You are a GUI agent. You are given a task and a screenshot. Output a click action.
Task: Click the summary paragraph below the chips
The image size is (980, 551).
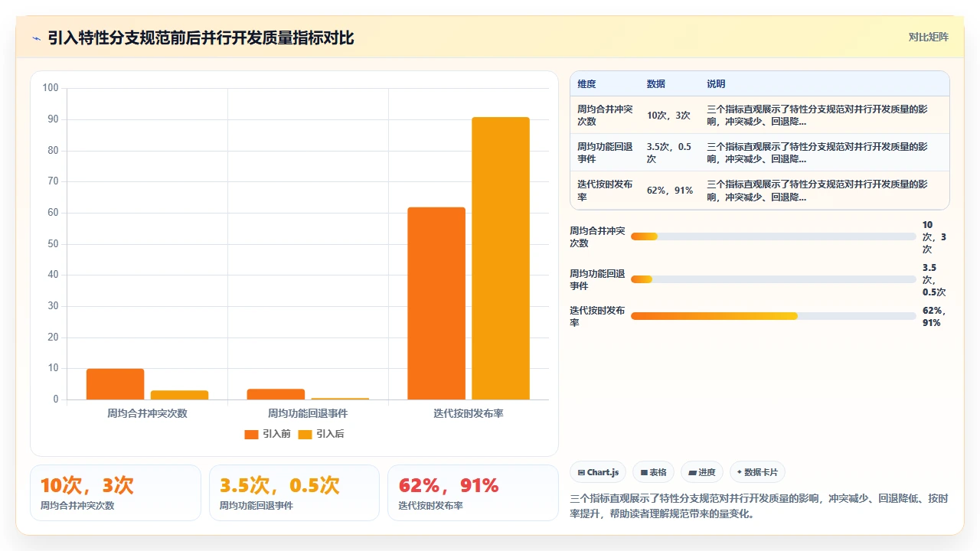(x=759, y=506)
